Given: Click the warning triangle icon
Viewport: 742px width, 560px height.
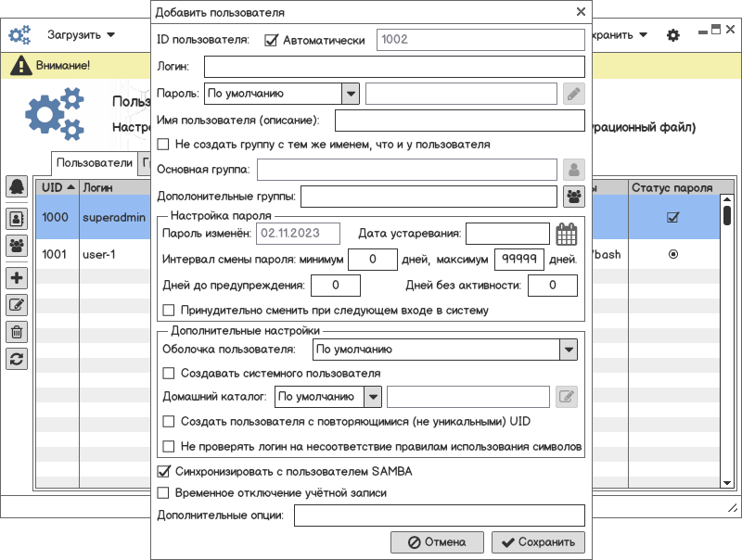Looking at the screenshot, I should [x=20, y=65].
